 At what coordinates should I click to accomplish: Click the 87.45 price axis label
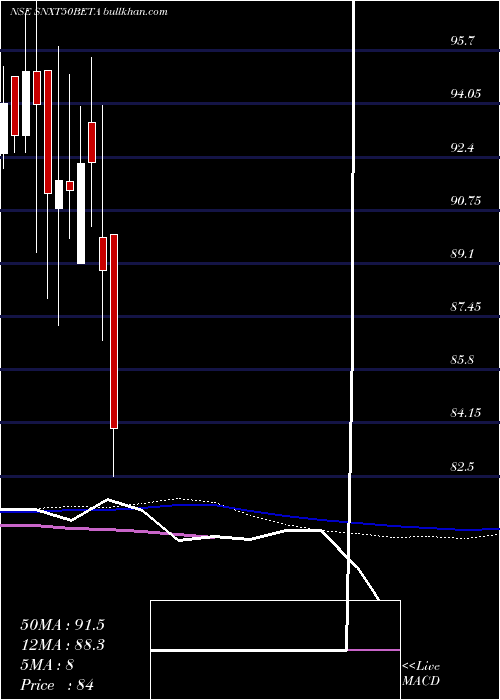click(x=466, y=307)
